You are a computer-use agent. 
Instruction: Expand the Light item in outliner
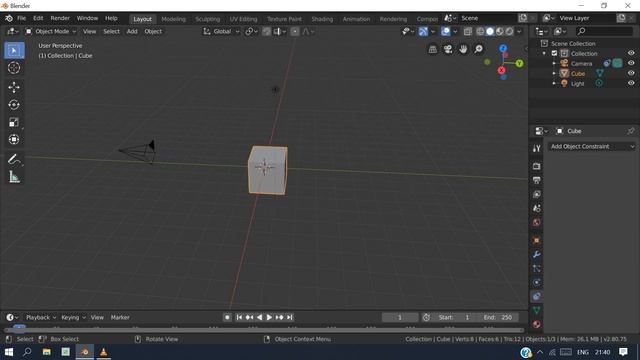[554, 84]
